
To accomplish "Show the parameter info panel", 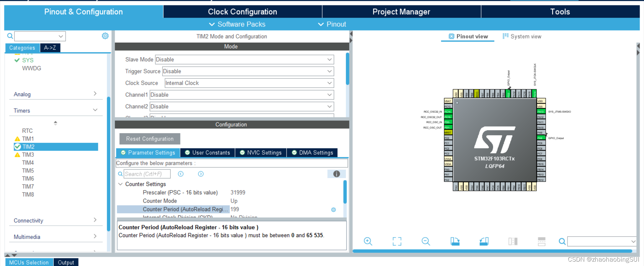I will (x=336, y=174).
